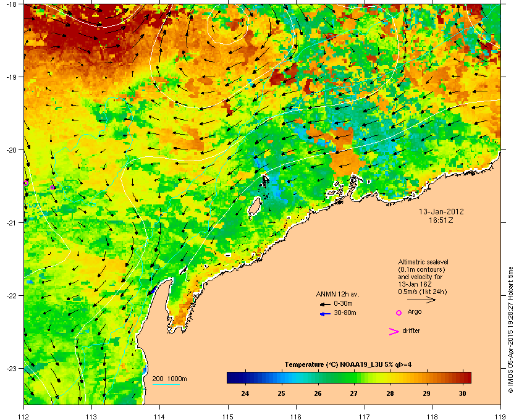Click the temperature color bar at 27
The width and height of the screenshot is (519, 420).
[x=354, y=377]
